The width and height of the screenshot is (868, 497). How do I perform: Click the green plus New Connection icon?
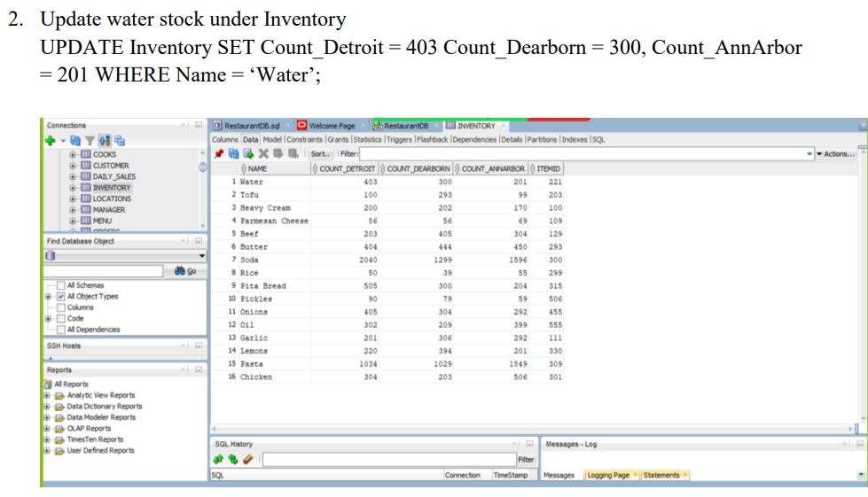click(50, 140)
